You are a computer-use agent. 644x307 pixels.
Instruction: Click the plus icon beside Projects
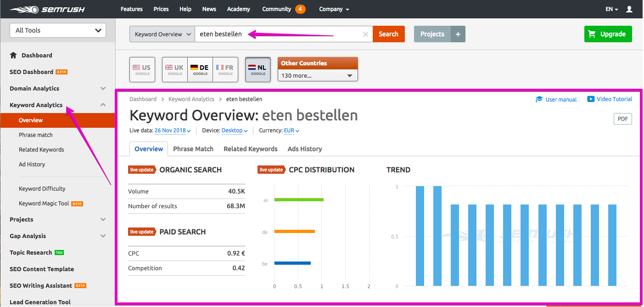click(x=458, y=34)
